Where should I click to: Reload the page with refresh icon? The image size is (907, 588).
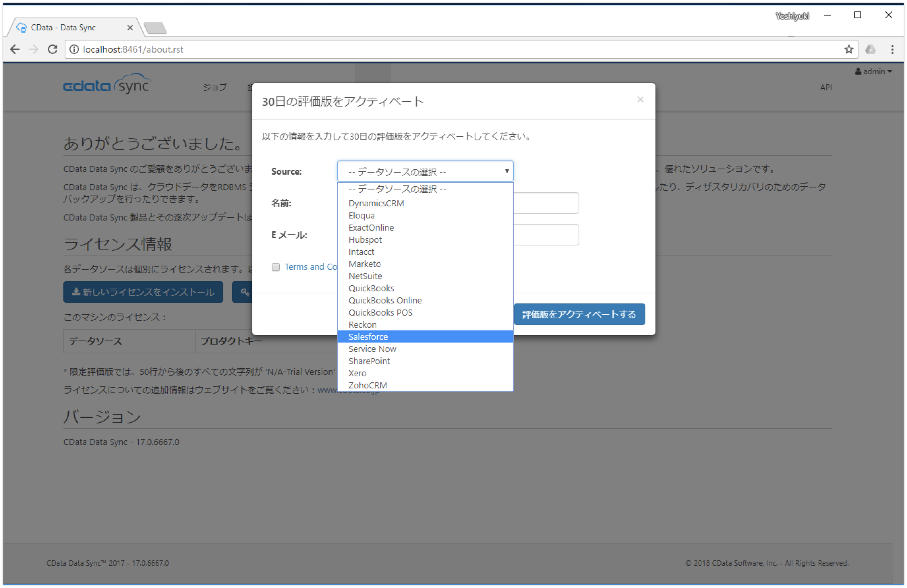pos(53,49)
